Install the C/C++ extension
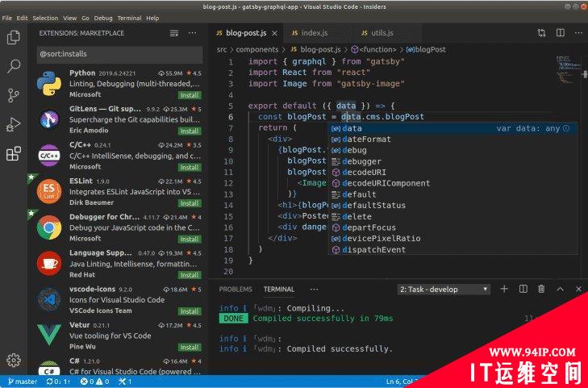 pos(190,167)
